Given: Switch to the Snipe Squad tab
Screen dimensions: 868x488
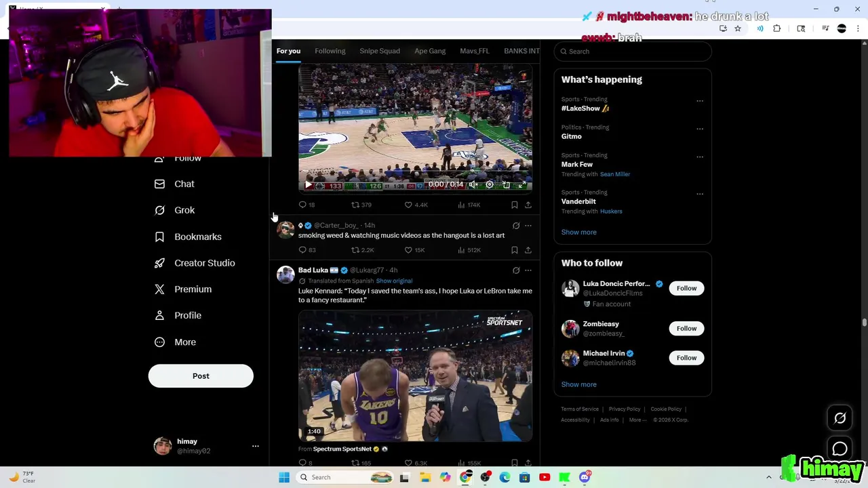Looking at the screenshot, I should tap(380, 51).
